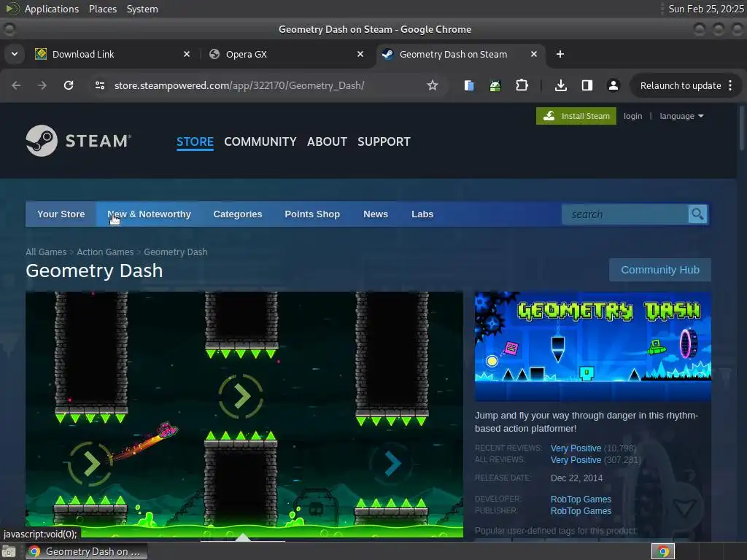Close the Download Link tab

coord(187,54)
